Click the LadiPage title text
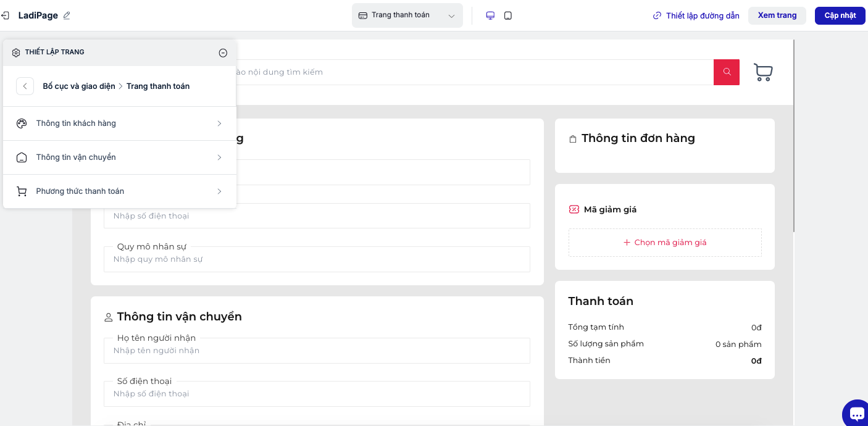 (38, 15)
